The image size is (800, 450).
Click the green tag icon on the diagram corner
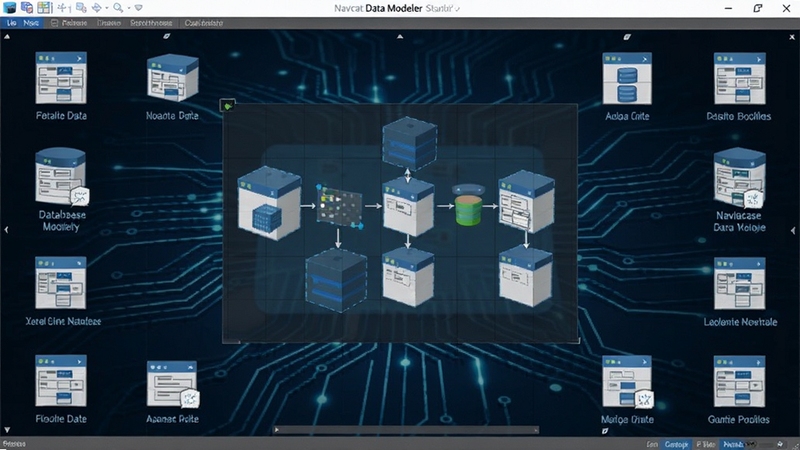(x=228, y=106)
